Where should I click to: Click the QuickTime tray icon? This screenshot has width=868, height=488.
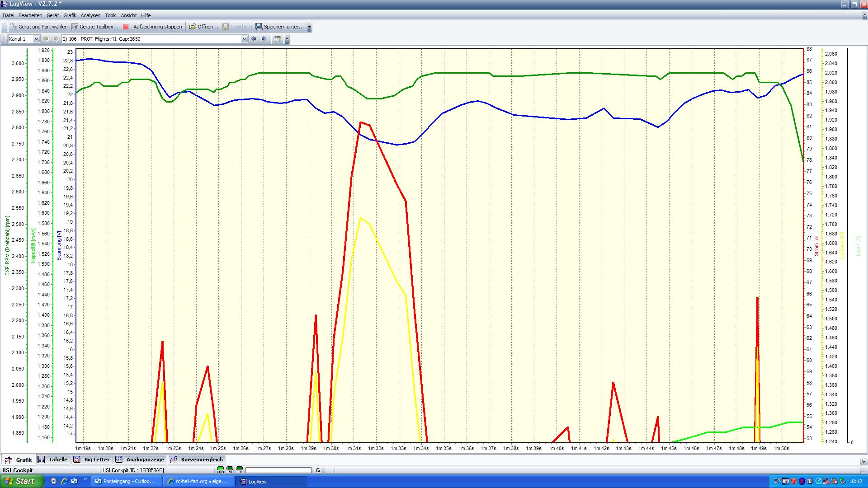[819, 481]
